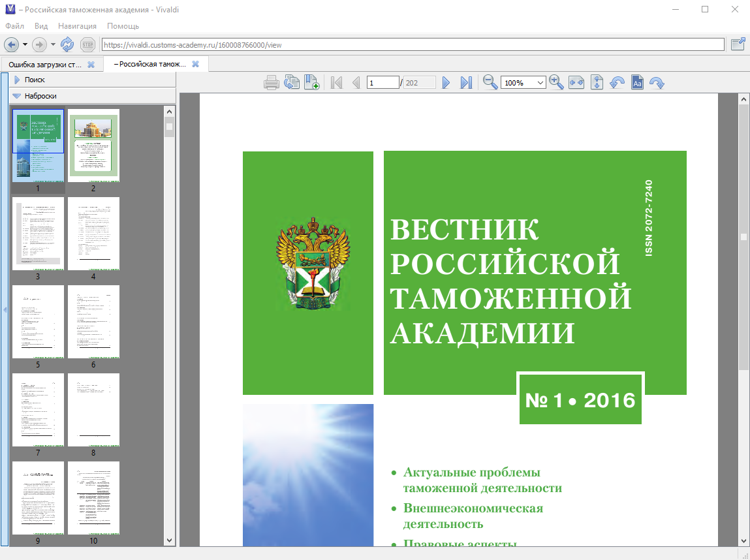
Task: Click the STOP loading icon
Action: (x=87, y=44)
